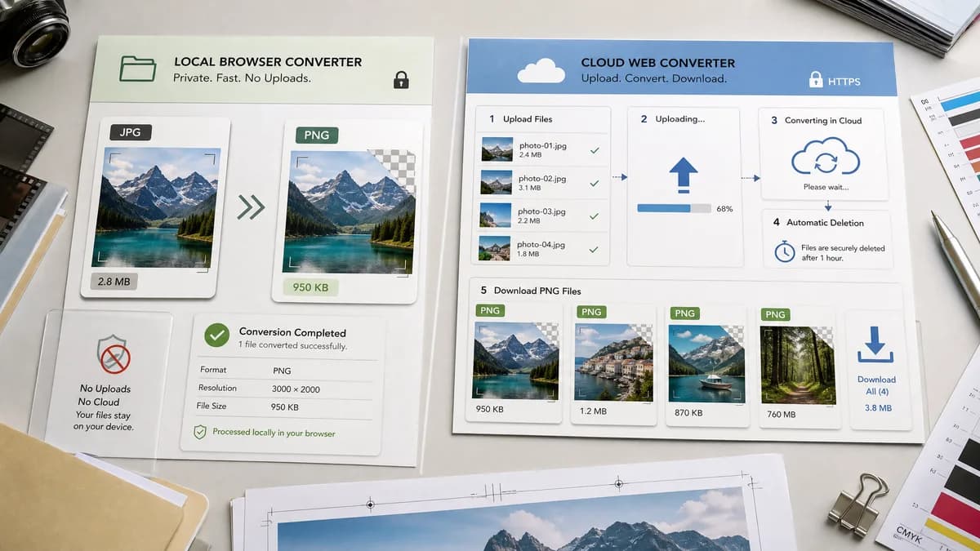The height and width of the screenshot is (551, 980).
Task: Select the photo-02.jpg thumbnail in upload list
Action: [x=497, y=182]
